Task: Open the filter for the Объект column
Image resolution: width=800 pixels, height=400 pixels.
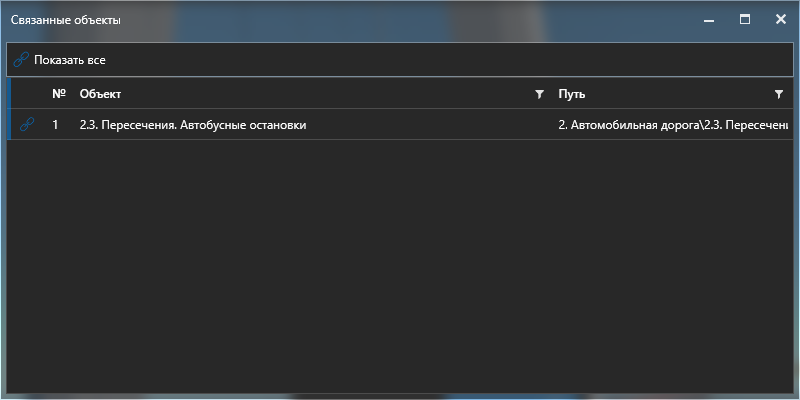Action: coord(540,94)
